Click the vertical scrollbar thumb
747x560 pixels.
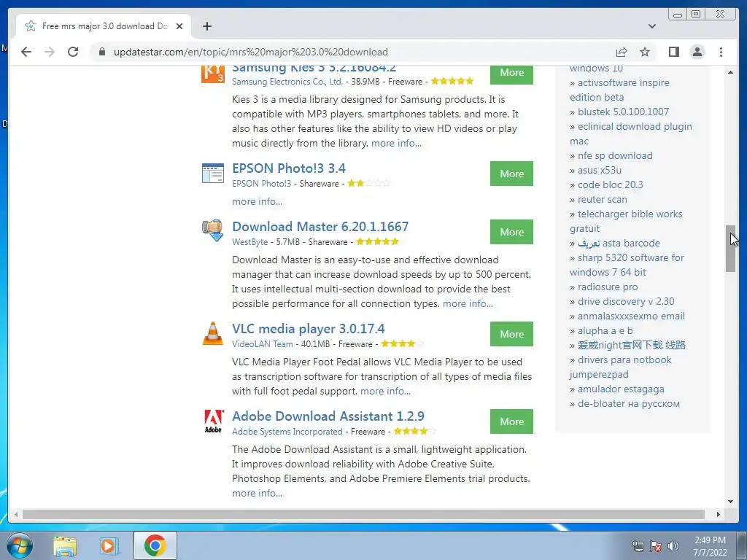point(730,249)
